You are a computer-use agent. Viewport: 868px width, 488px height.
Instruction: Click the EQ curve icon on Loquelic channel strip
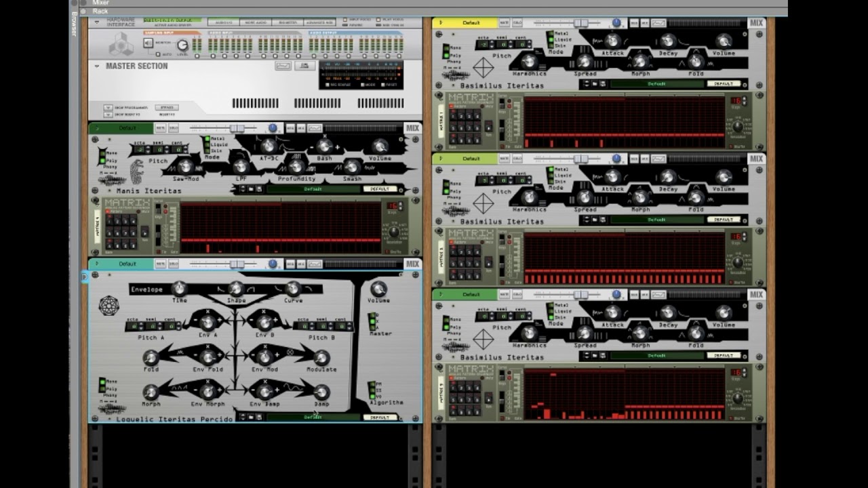click(x=315, y=264)
